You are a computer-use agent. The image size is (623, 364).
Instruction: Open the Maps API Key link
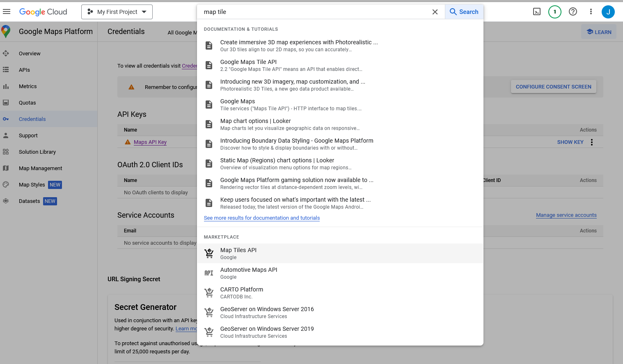coord(150,142)
